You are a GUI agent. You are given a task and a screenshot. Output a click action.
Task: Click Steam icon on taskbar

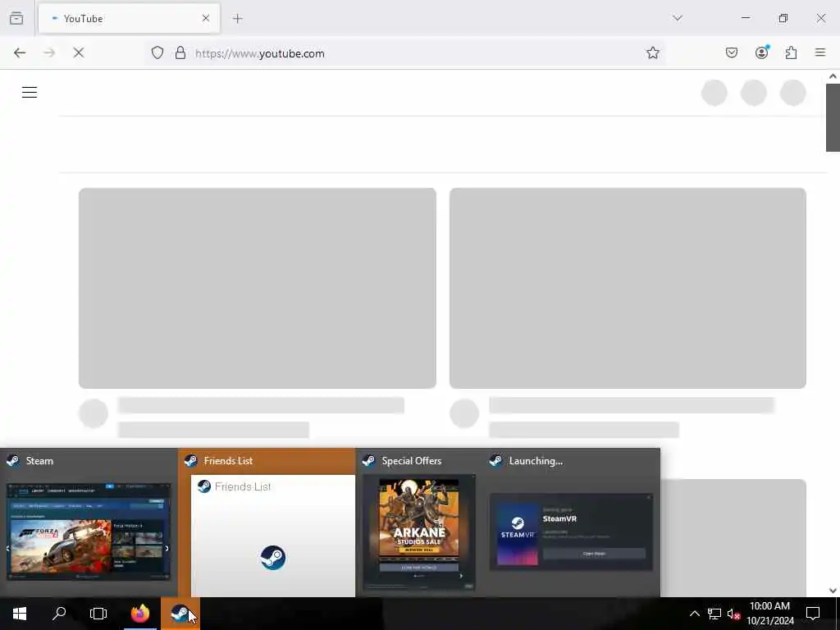point(180,614)
